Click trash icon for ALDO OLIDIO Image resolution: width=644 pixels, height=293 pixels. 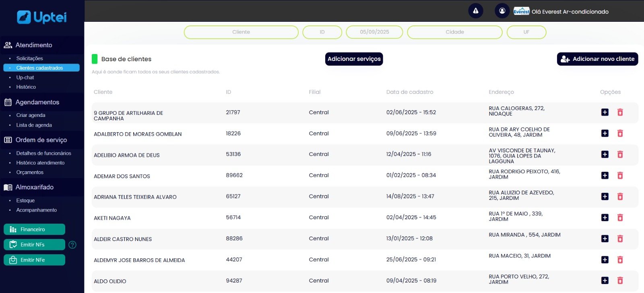(x=620, y=281)
